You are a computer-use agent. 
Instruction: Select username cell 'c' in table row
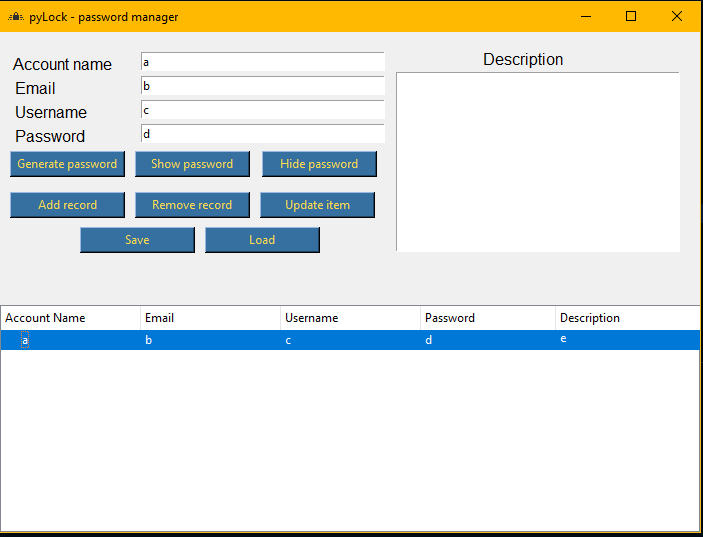pos(288,341)
